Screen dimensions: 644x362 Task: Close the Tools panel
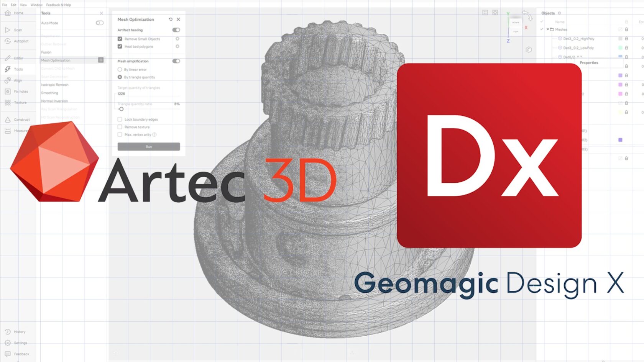(x=102, y=13)
